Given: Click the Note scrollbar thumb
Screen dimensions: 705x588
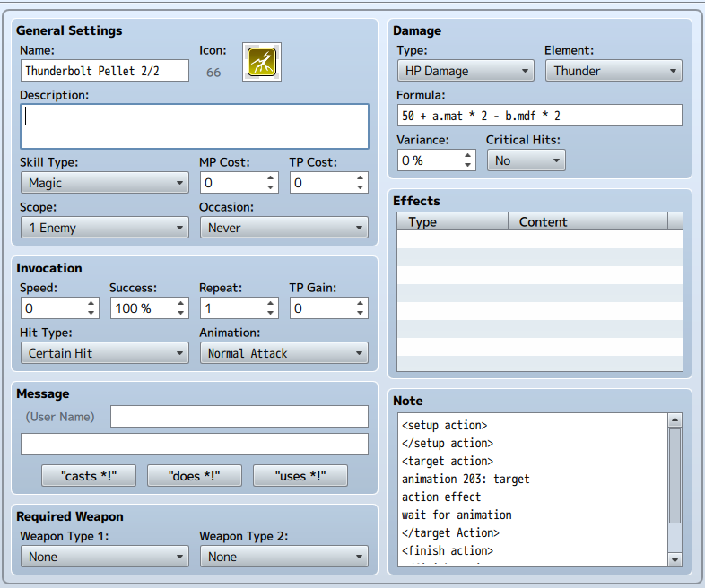Looking at the screenshot, I should pyautogui.click(x=675, y=476).
